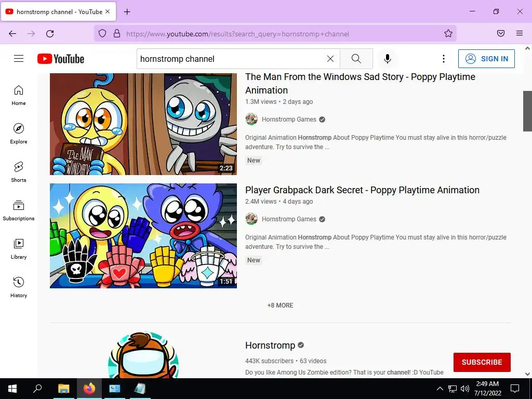The height and width of the screenshot is (399, 532).
Task: Click the magnifier search button
Action: click(356, 59)
